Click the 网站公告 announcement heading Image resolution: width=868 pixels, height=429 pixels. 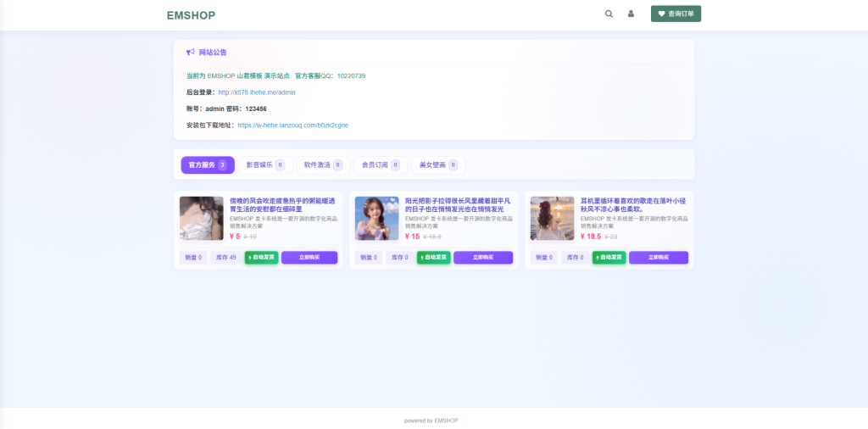click(213, 52)
